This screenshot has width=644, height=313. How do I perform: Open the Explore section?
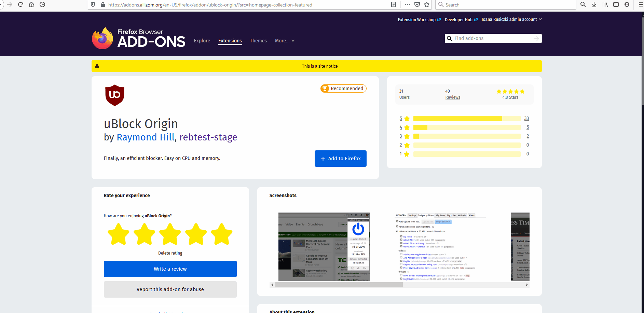[202, 41]
